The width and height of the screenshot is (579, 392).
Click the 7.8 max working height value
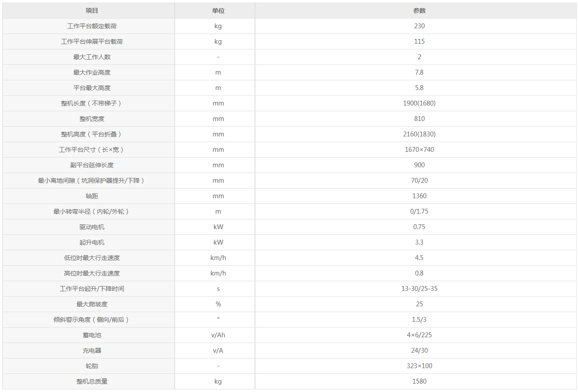[419, 72]
